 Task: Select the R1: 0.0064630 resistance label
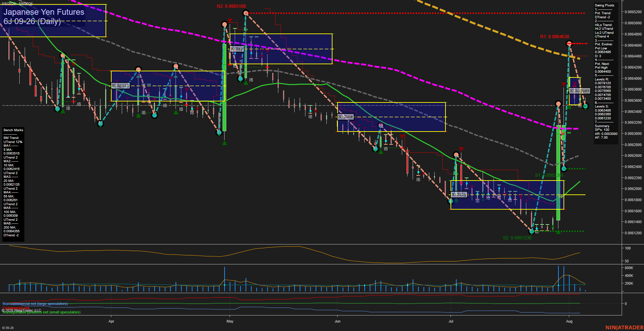554,37
